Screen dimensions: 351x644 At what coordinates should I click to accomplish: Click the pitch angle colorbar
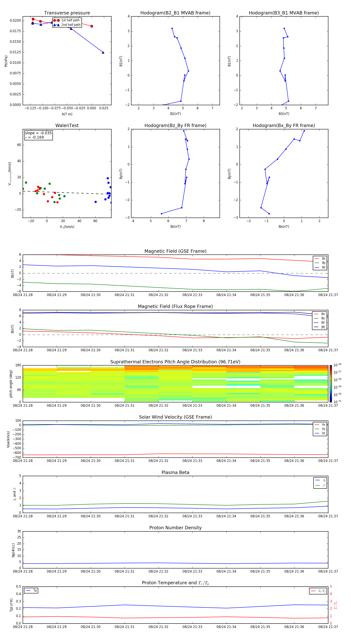(331, 383)
